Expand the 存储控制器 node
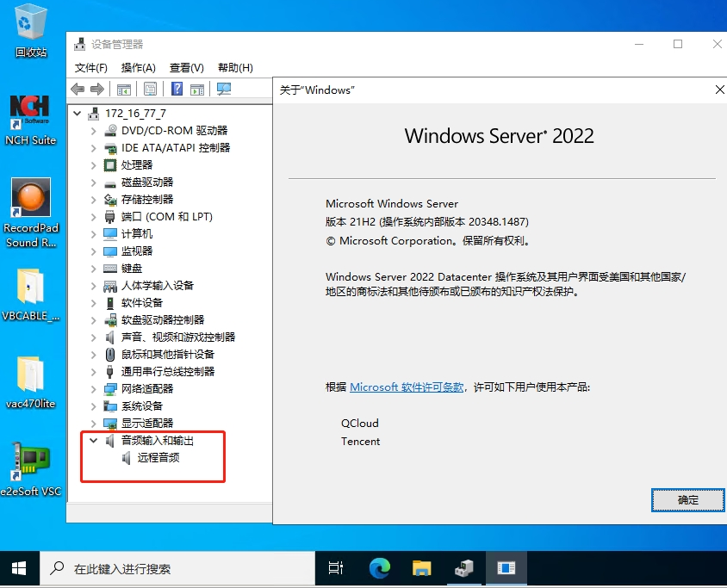 [x=94, y=200]
